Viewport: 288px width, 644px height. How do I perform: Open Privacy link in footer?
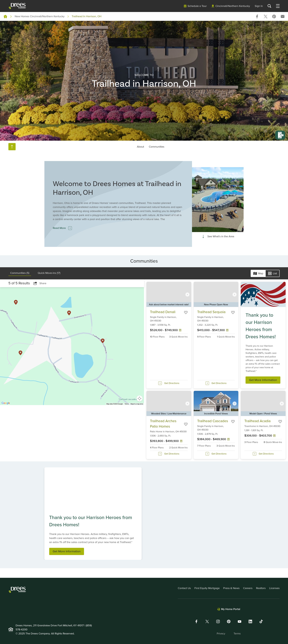(221, 634)
